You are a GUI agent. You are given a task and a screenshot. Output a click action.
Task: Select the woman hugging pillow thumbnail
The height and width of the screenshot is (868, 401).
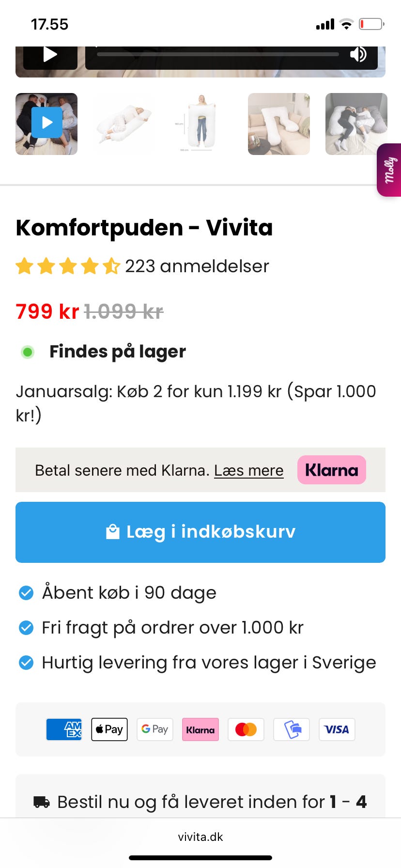[x=124, y=124]
